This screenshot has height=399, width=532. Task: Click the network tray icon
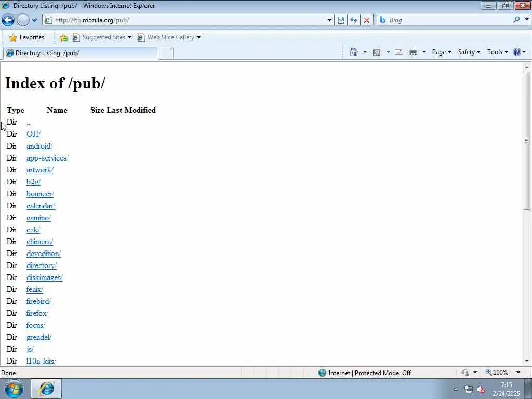pyautogui.click(x=469, y=390)
